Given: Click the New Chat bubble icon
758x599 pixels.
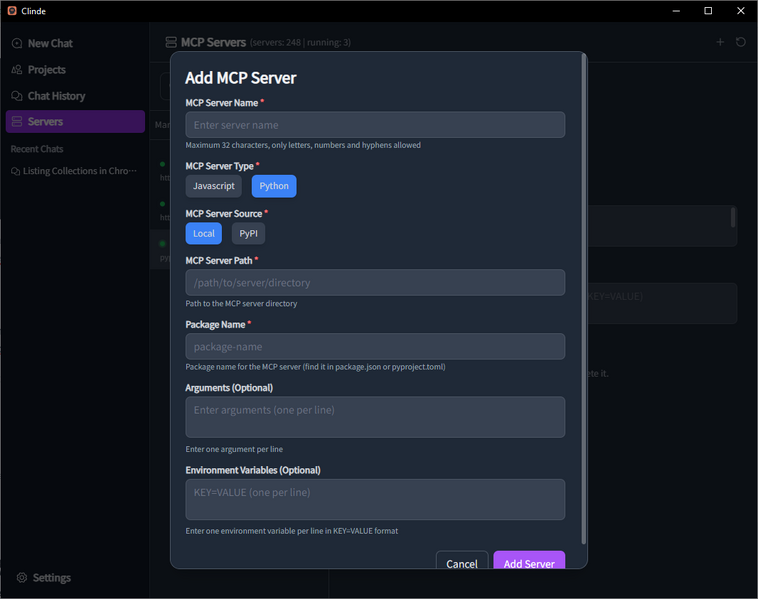Looking at the screenshot, I should click(x=17, y=44).
